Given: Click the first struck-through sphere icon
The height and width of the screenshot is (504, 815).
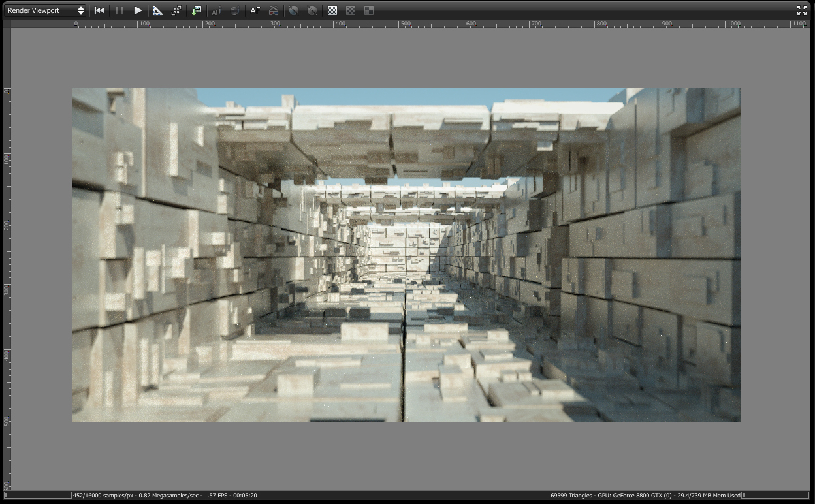Looking at the screenshot, I should [294, 10].
